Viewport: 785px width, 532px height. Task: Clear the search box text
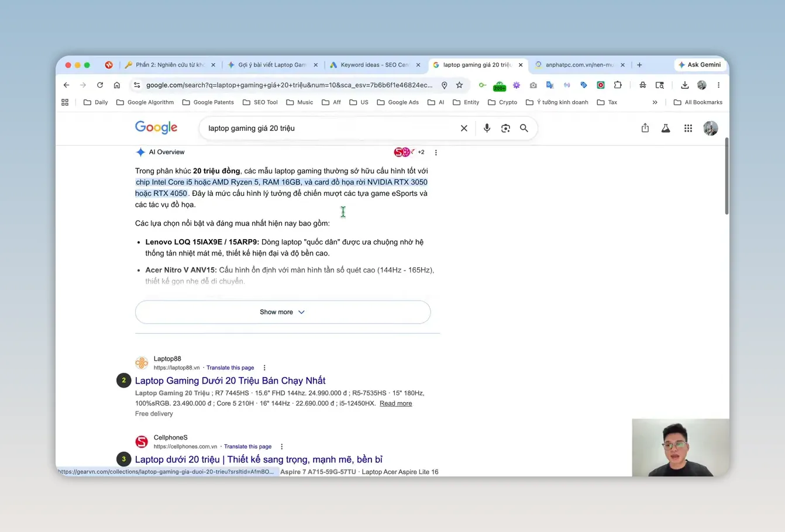click(x=464, y=128)
